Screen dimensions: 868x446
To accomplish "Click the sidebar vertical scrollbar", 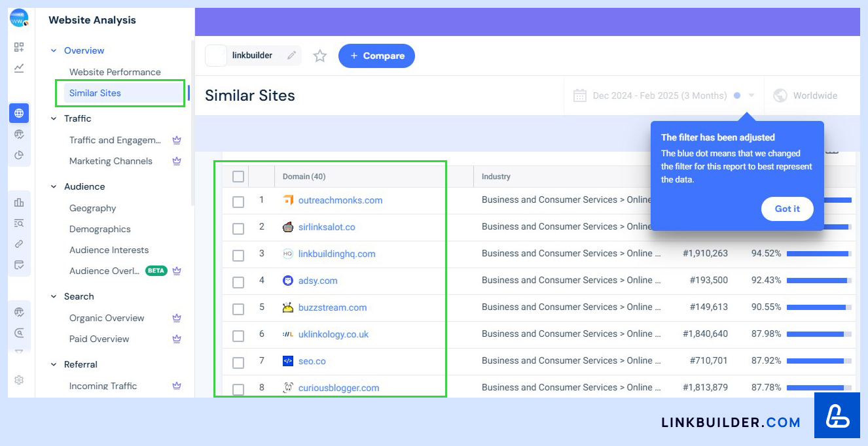I will coord(192,124).
